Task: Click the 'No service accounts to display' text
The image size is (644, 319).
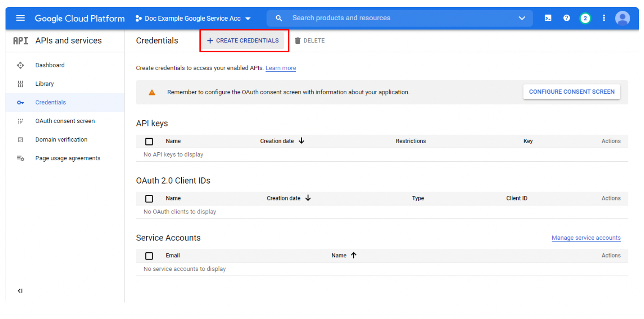Action: (x=185, y=269)
